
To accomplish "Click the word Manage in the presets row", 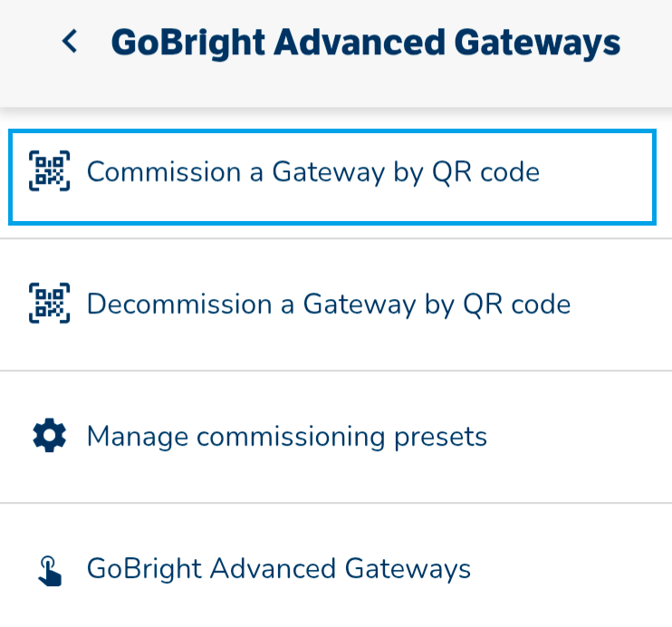I will point(137,437).
